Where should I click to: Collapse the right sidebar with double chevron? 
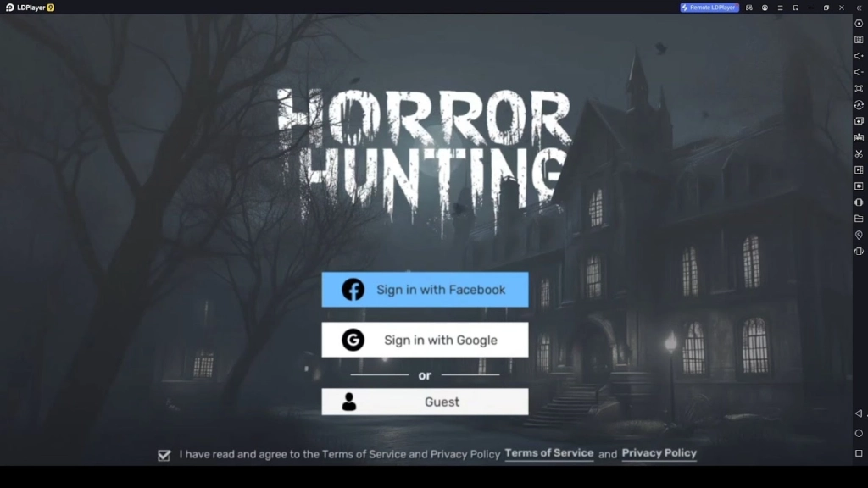pyautogui.click(x=859, y=8)
